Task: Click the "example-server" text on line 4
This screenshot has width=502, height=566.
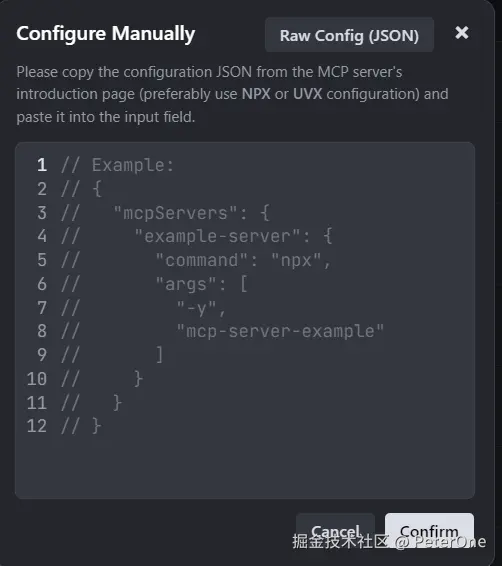Action: point(217,236)
